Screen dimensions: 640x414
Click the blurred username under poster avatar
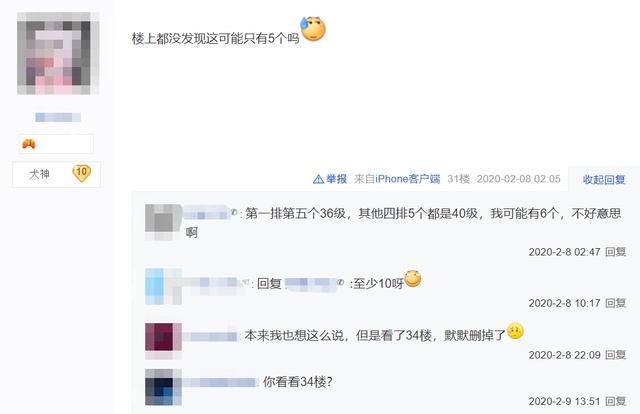point(58,118)
